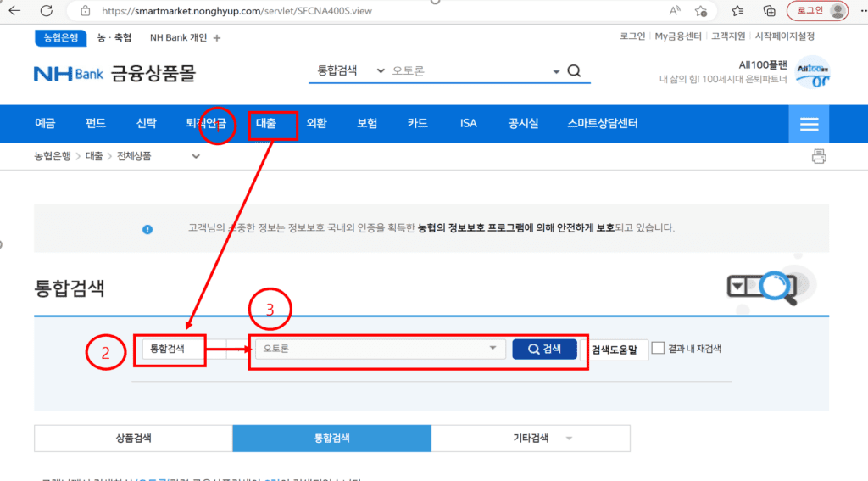
Task: Print the page with the printer icon
Action: 819,156
